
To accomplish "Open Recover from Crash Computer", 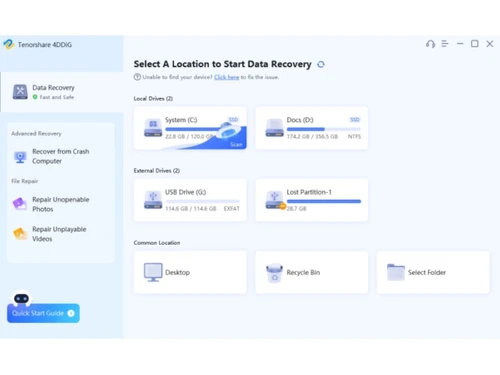I will point(61,156).
